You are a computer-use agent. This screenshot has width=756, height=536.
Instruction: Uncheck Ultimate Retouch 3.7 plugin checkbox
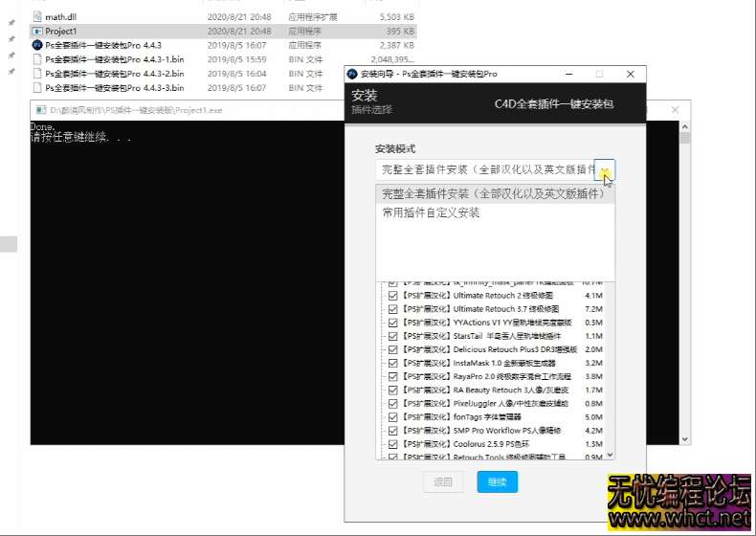click(392, 310)
